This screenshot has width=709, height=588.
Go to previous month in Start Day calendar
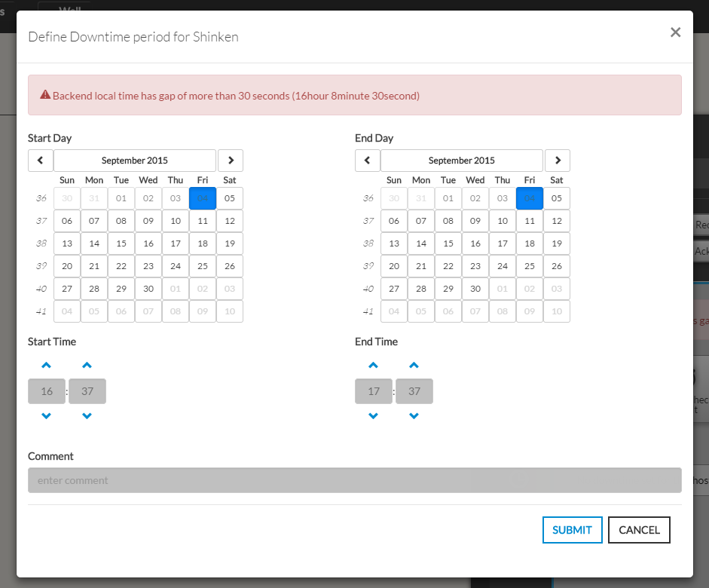[x=40, y=161]
